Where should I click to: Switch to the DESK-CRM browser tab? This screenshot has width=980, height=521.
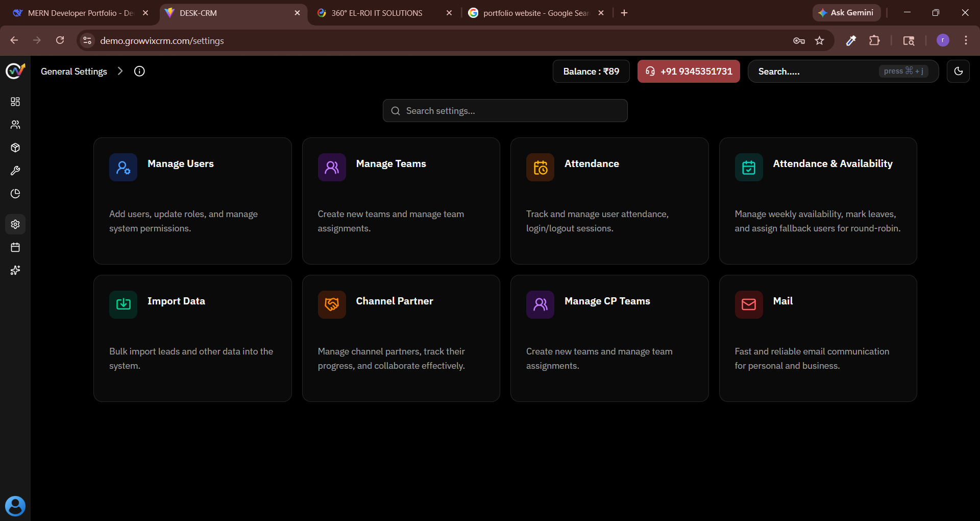(232, 13)
